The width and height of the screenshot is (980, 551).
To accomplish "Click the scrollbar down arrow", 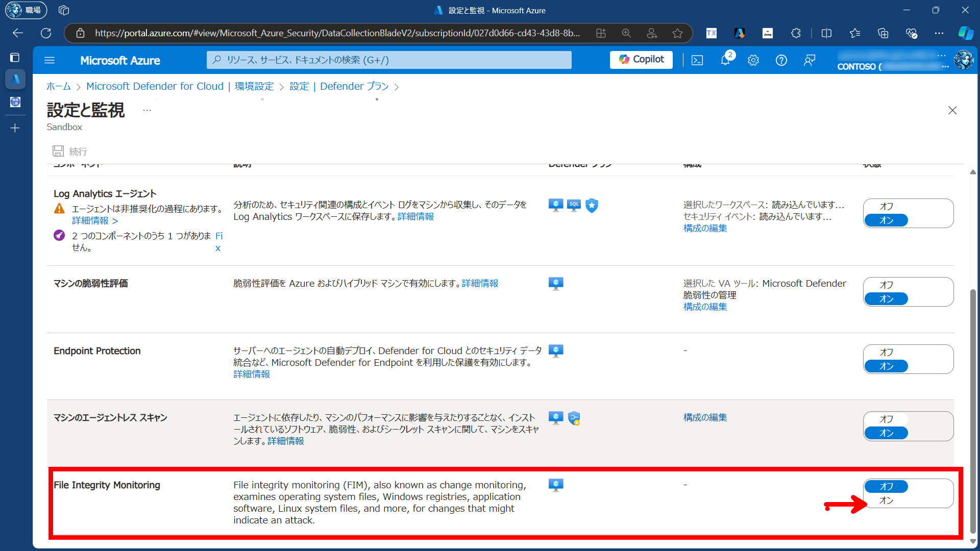I will click(x=973, y=542).
